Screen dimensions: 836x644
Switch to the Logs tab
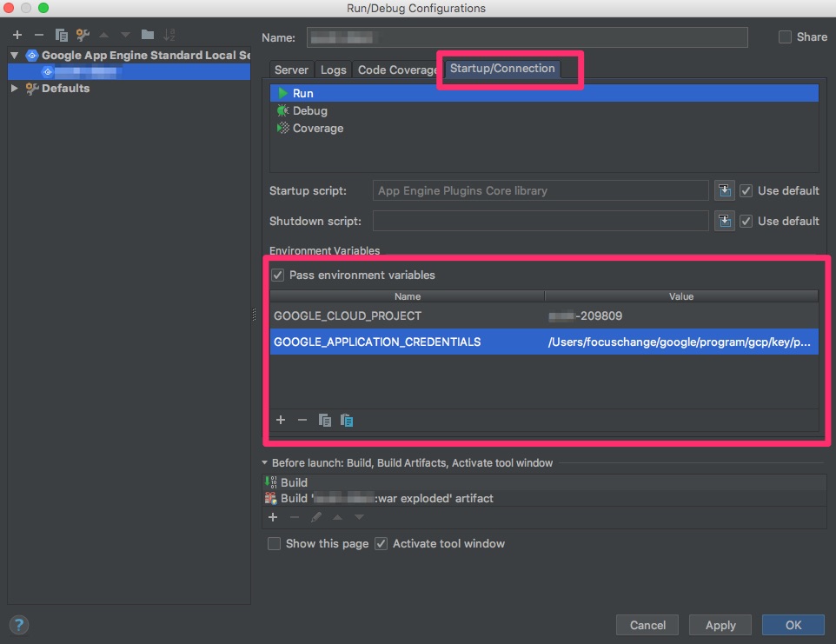tap(333, 70)
